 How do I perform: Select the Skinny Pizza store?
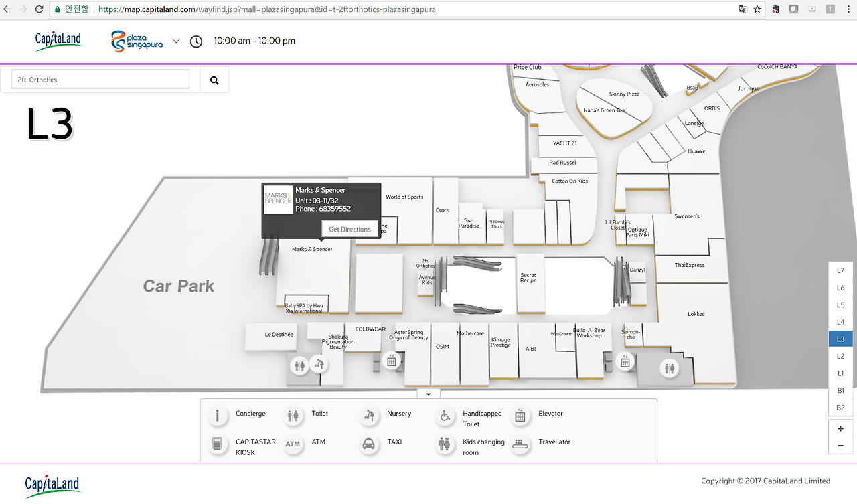click(x=624, y=94)
